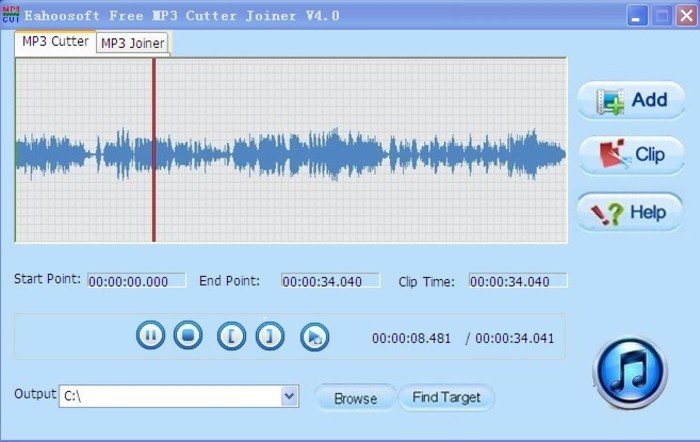
Task: Click Find Target button
Action: (446, 397)
